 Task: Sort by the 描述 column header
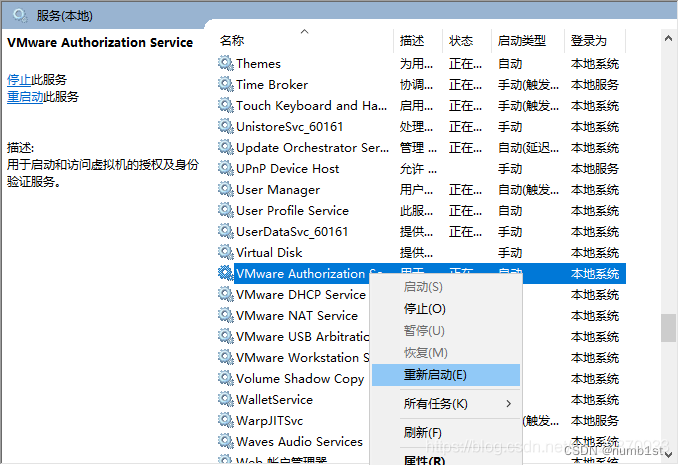click(x=418, y=41)
